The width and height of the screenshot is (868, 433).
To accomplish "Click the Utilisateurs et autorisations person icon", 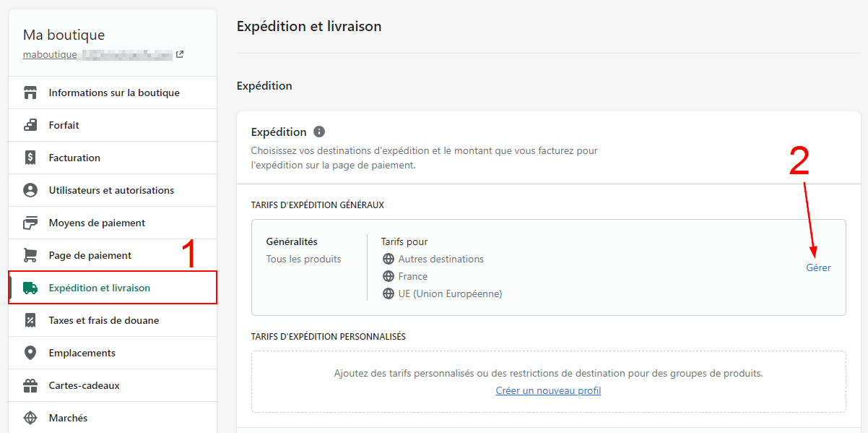I will pos(30,190).
